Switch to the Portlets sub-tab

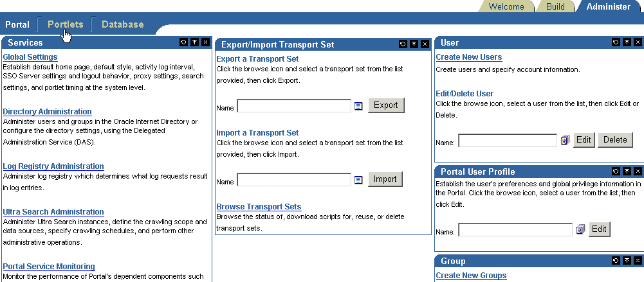(x=65, y=24)
